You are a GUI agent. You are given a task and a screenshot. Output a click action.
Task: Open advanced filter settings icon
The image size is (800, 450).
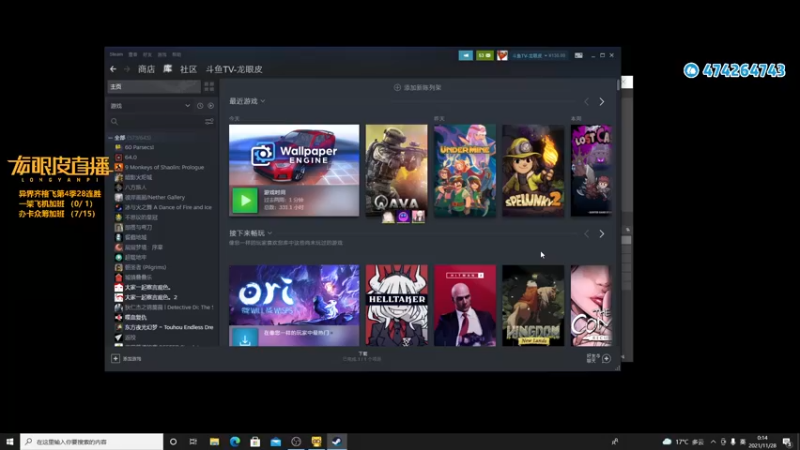[209, 121]
